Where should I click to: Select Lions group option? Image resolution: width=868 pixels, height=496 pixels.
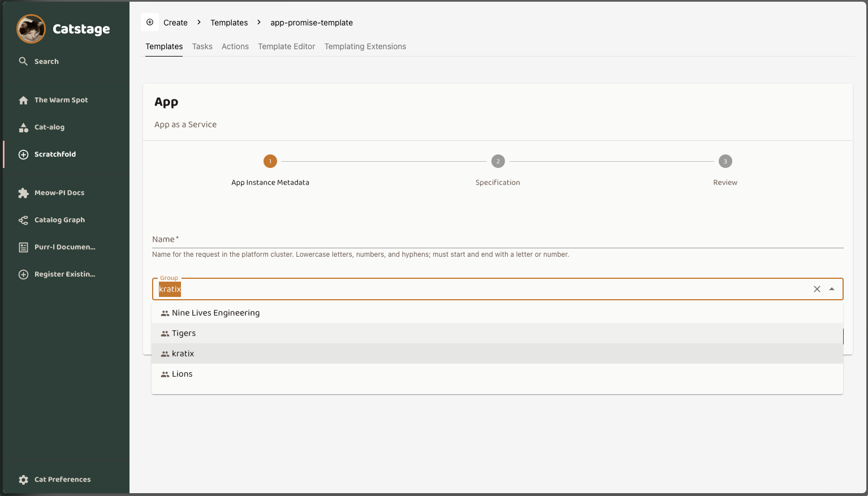[497, 374]
